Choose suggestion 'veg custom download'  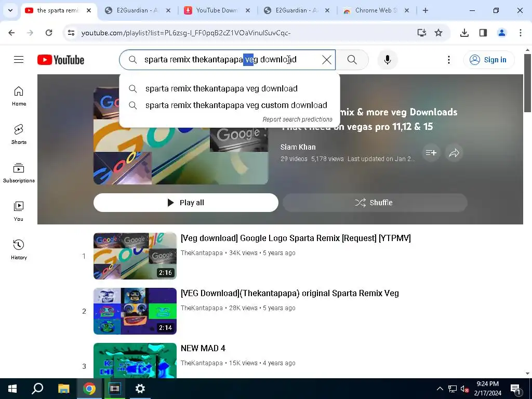tap(229, 105)
